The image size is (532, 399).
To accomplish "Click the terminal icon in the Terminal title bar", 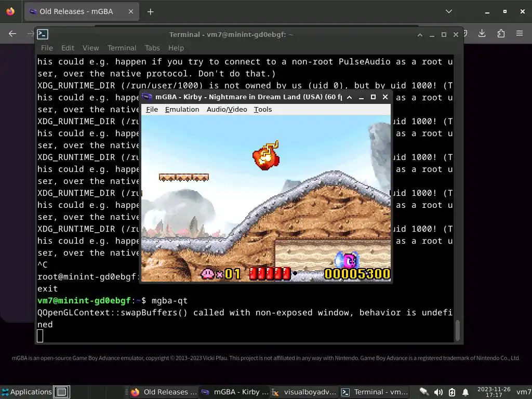I will click(x=43, y=34).
